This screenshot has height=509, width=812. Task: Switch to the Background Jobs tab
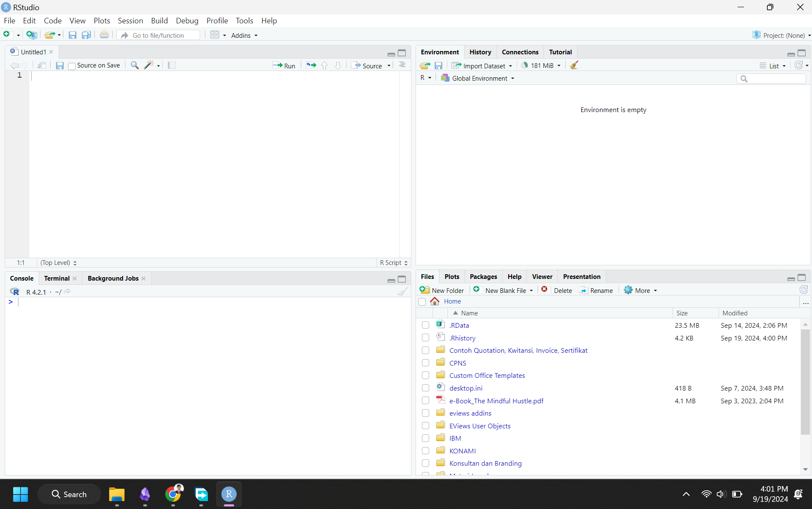point(113,278)
